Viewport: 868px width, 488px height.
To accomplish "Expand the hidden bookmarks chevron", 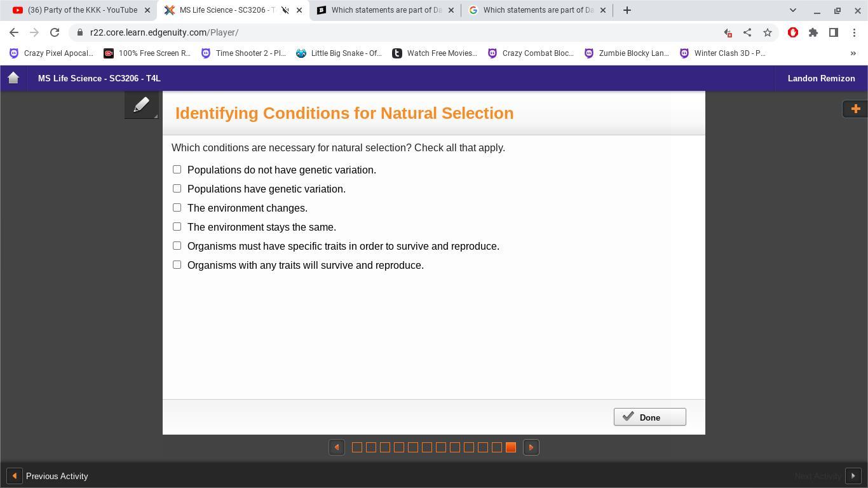I will tap(853, 53).
